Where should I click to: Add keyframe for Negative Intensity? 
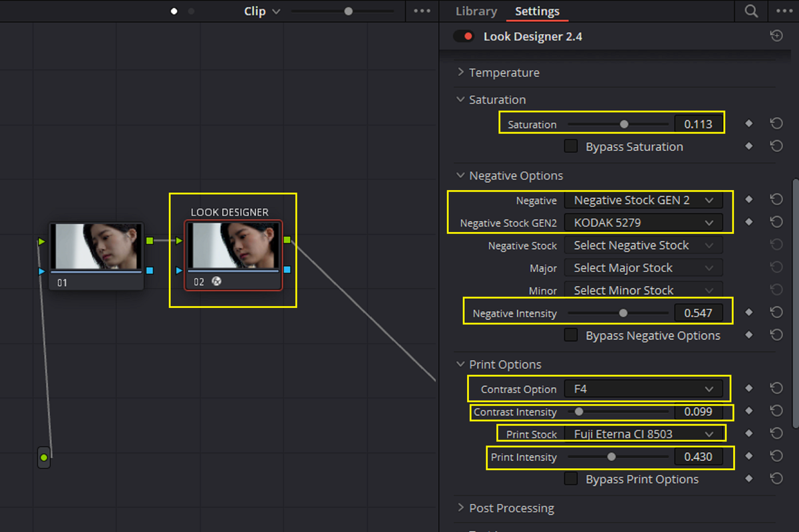pos(749,313)
